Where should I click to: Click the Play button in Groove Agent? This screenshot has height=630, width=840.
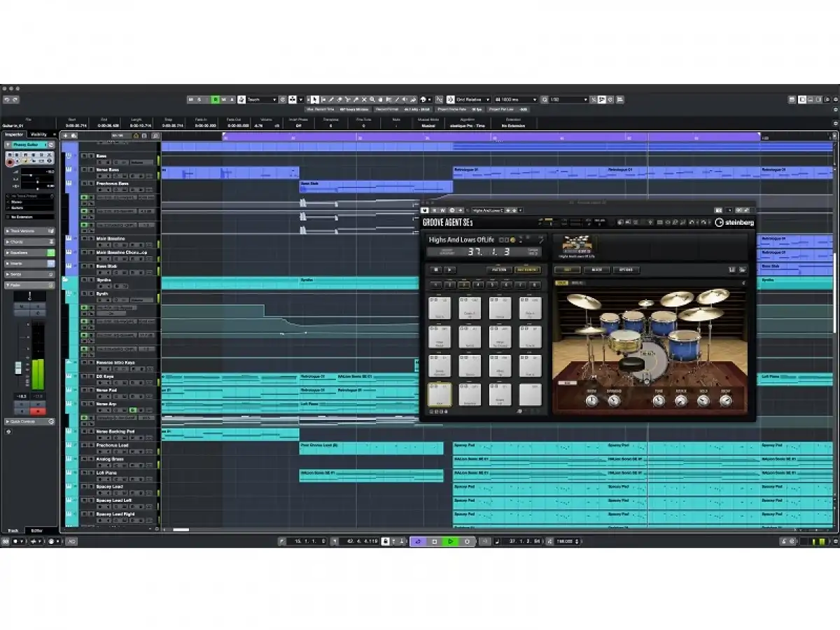[449, 269]
